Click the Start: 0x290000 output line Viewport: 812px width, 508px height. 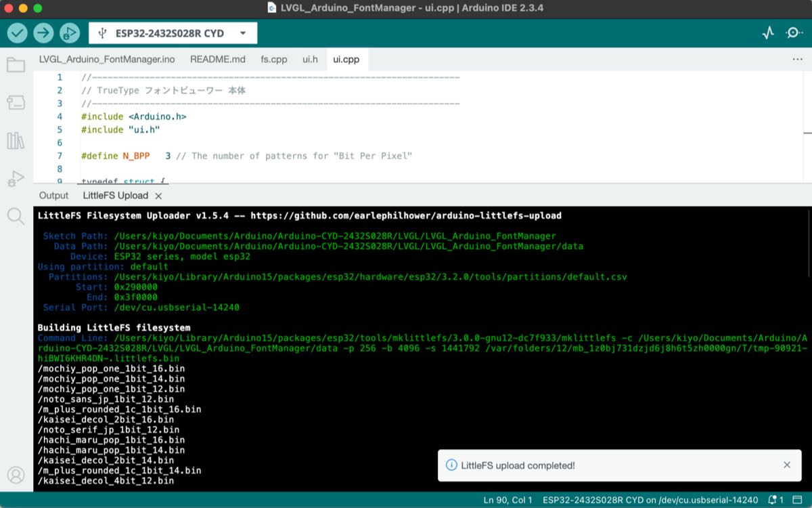point(117,287)
